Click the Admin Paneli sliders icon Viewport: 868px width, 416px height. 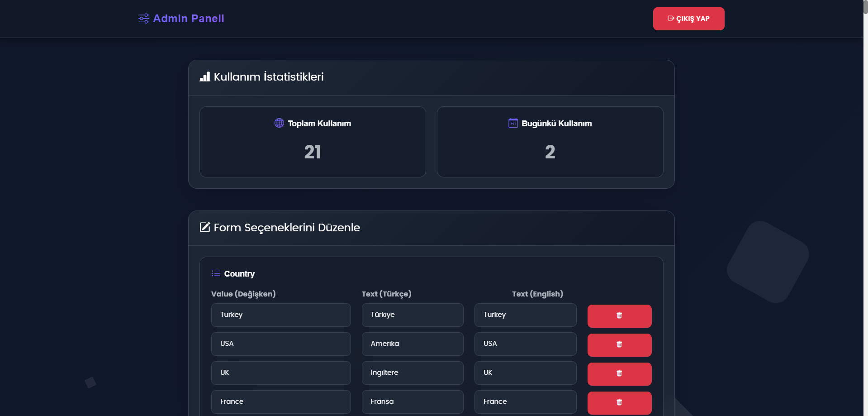point(144,19)
